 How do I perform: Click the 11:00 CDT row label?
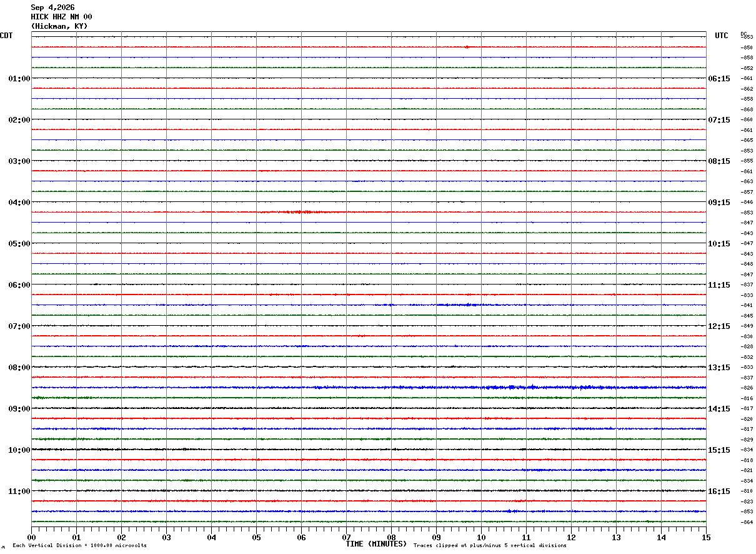tap(19, 491)
